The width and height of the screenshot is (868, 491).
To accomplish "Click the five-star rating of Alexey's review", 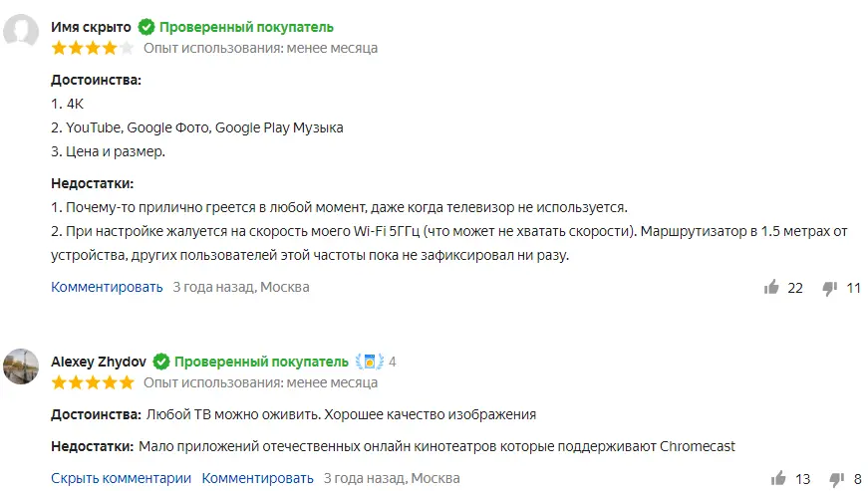I will pos(92,381).
